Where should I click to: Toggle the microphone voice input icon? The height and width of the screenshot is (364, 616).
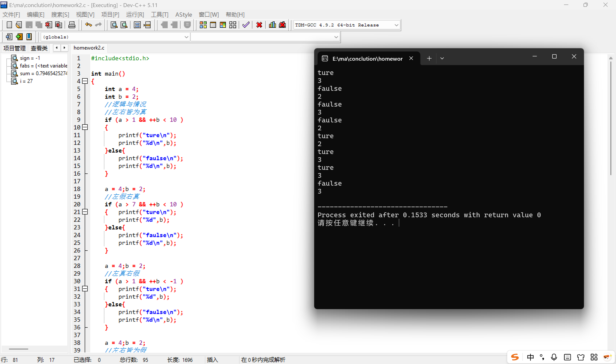point(554,357)
